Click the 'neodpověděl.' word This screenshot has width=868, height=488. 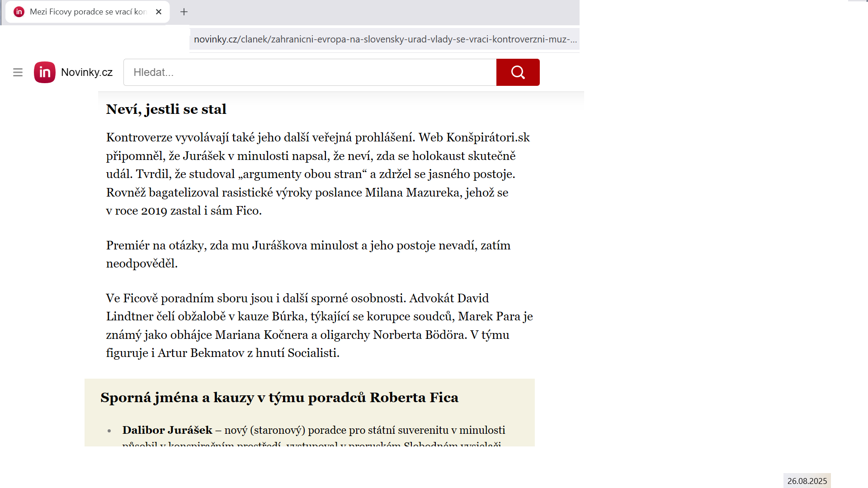click(142, 263)
